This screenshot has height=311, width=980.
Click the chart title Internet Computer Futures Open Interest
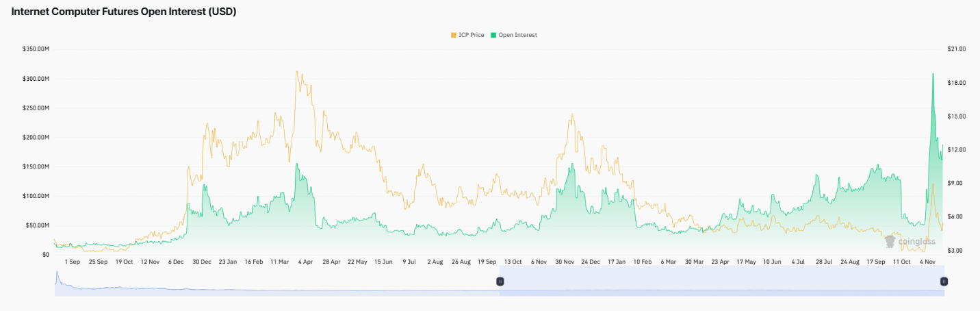pos(124,12)
